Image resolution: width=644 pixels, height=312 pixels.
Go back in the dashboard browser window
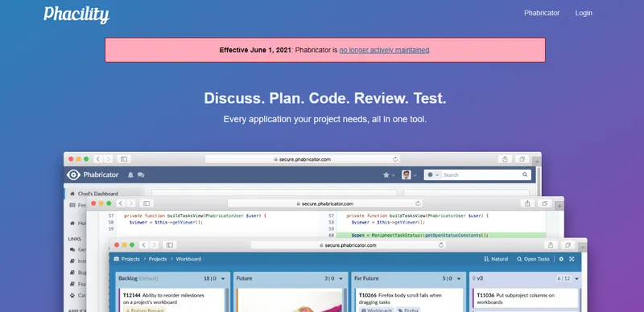tap(98, 159)
